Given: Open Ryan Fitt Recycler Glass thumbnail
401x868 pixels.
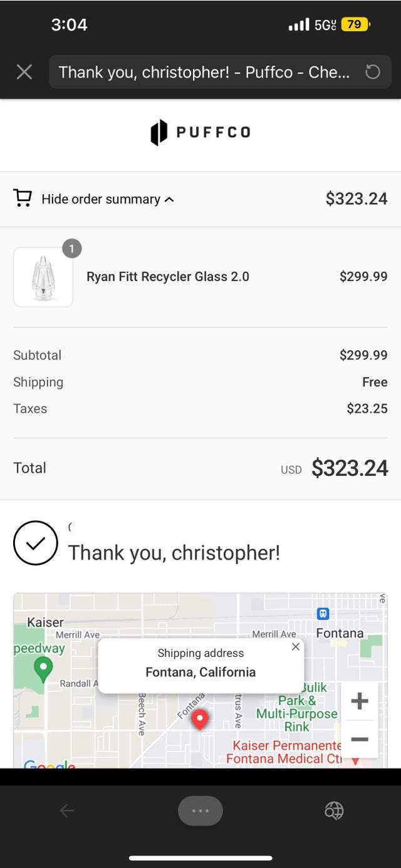Looking at the screenshot, I should [43, 277].
